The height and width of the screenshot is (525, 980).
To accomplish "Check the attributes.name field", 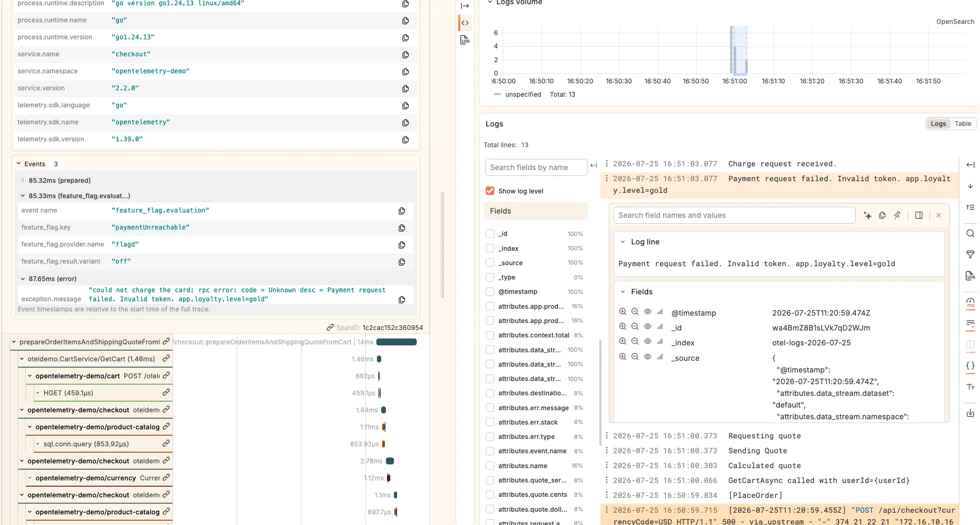I will click(490, 465).
